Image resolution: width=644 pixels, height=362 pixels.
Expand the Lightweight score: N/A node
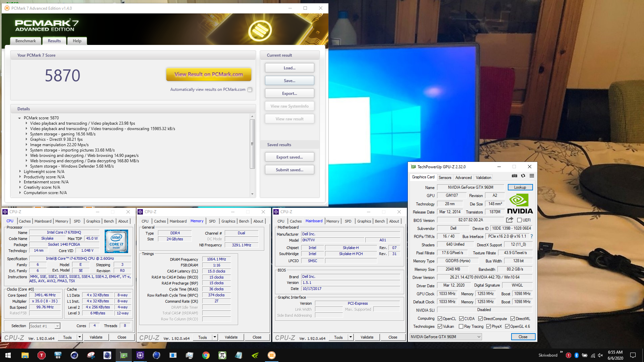[x=20, y=172]
